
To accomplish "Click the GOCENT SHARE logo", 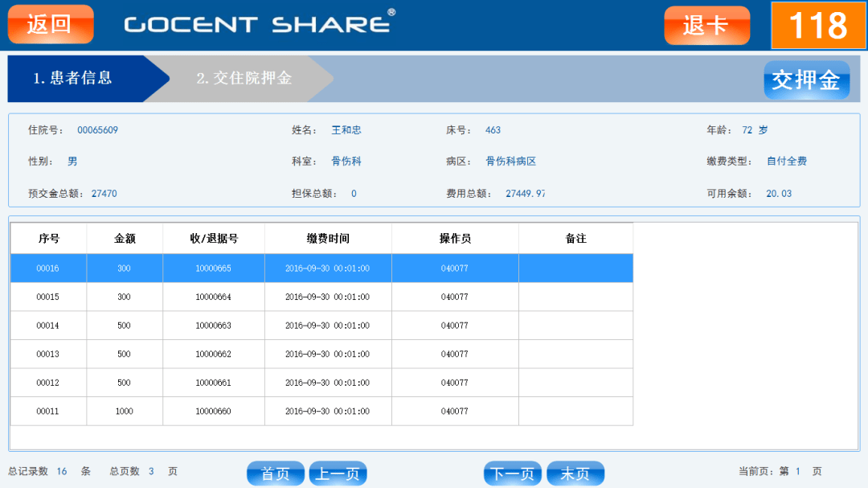I will pos(260,23).
